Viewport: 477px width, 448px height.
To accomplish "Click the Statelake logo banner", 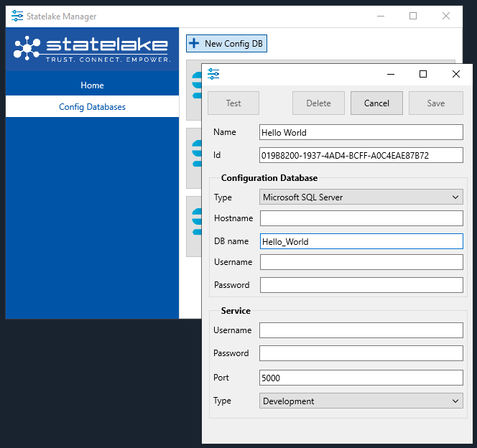I will pyautogui.click(x=92, y=50).
